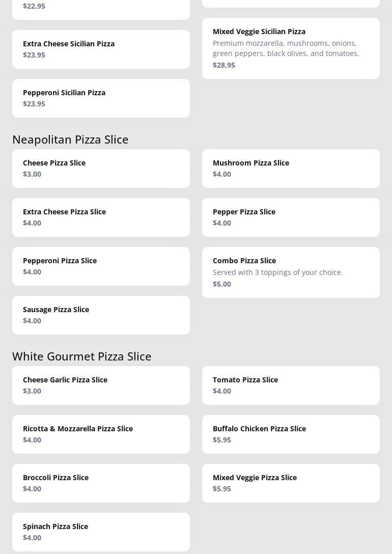Click the Neapolitan Pizza Slice heading
This screenshot has height=554, width=392.
[70, 139]
